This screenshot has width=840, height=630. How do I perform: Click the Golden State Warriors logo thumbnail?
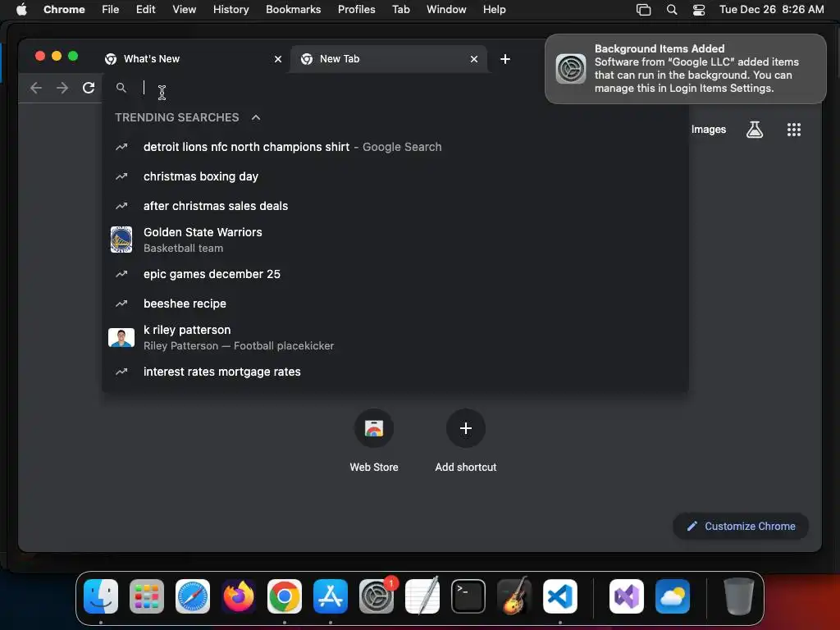click(121, 240)
